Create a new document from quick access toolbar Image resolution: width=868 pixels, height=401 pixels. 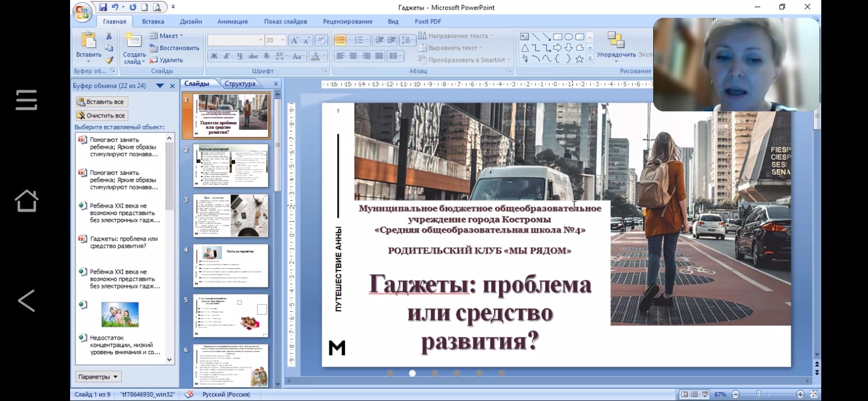pyautogui.click(x=144, y=7)
